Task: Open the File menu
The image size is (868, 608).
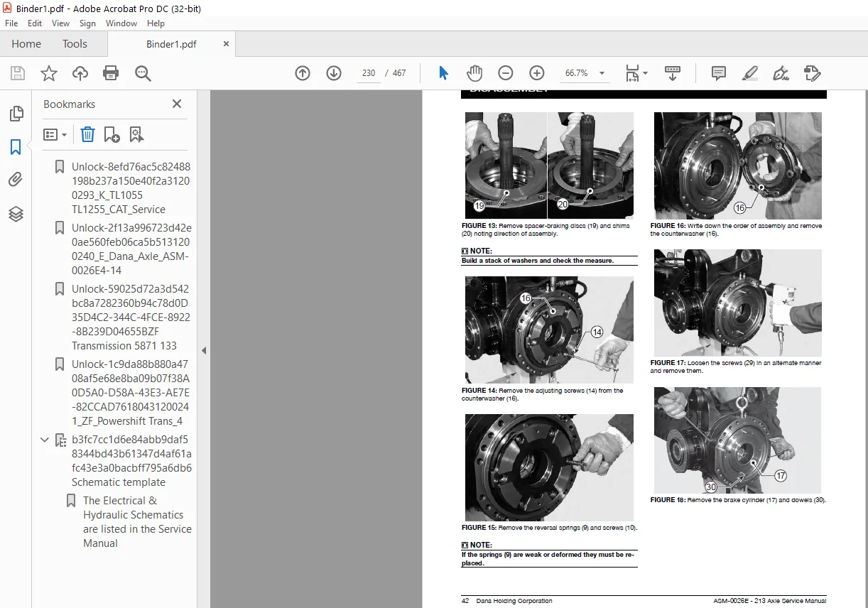Action: coord(12,23)
